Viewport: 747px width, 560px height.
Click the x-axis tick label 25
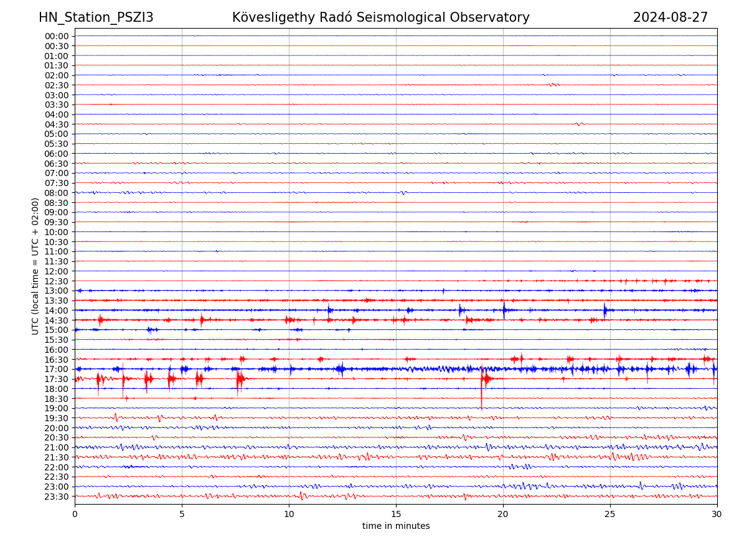pos(610,514)
